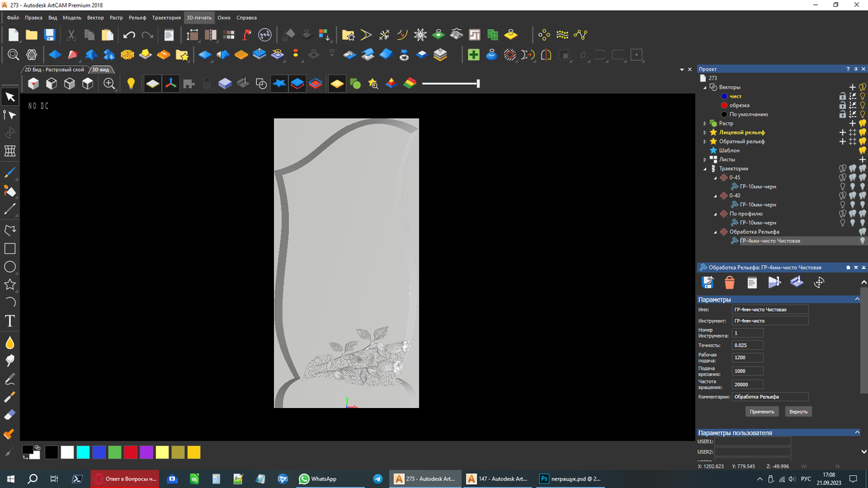Switch to the 2D Вид - Растровый слой tab
The width and height of the screenshot is (868, 488).
coord(55,69)
